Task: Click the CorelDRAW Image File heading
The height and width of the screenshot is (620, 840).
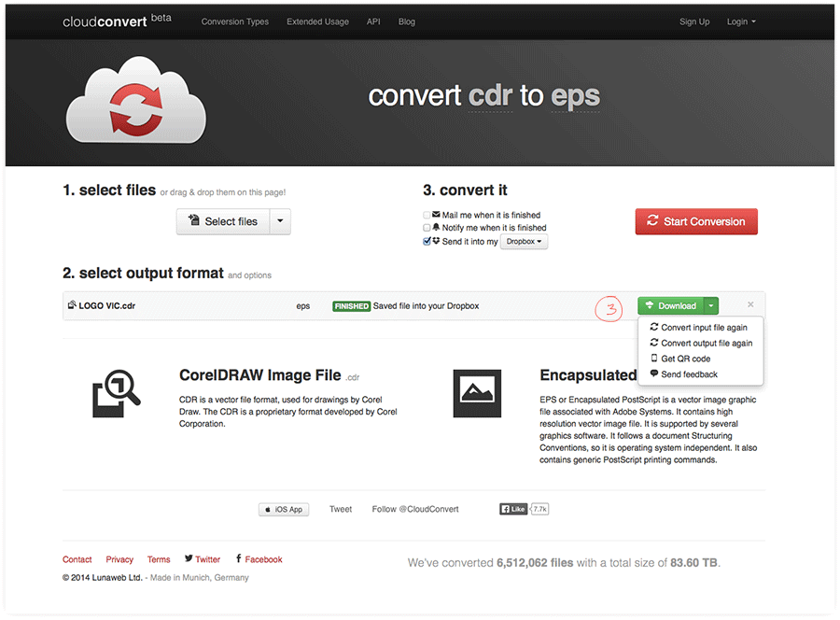Action: coord(259,375)
